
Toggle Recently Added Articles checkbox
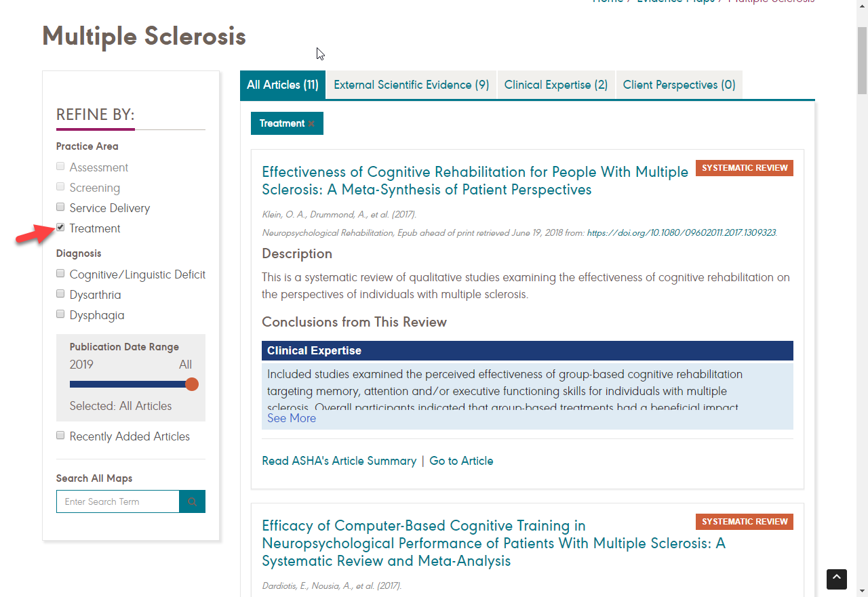60,436
